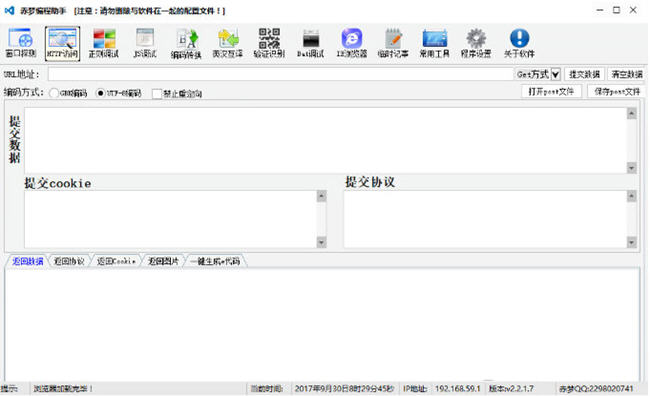Open the 临时记事 notepad tool
Viewport: 650px width, 396px height.
pos(393,43)
